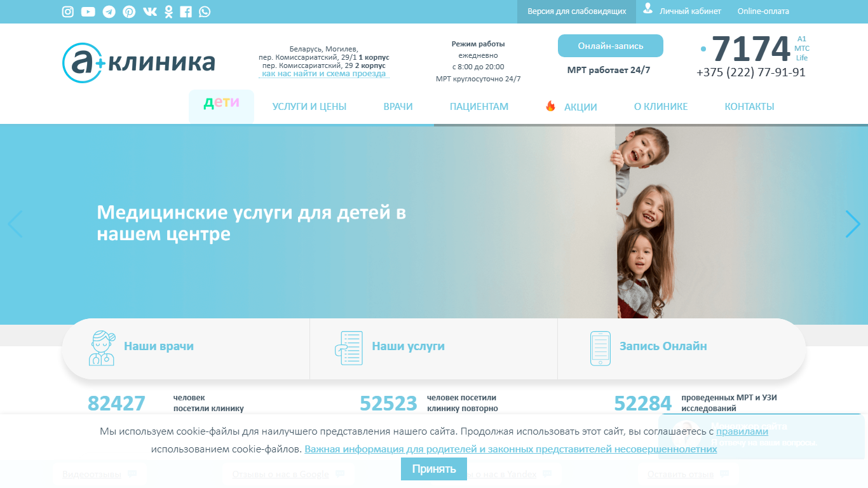Open Услуги и цены menu item
868x488 pixels.
[x=309, y=107]
